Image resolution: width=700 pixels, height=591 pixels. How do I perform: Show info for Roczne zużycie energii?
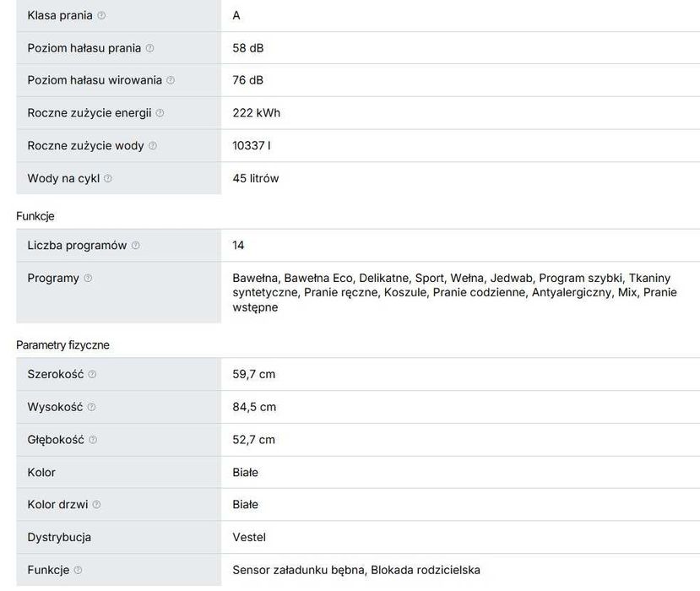160,113
